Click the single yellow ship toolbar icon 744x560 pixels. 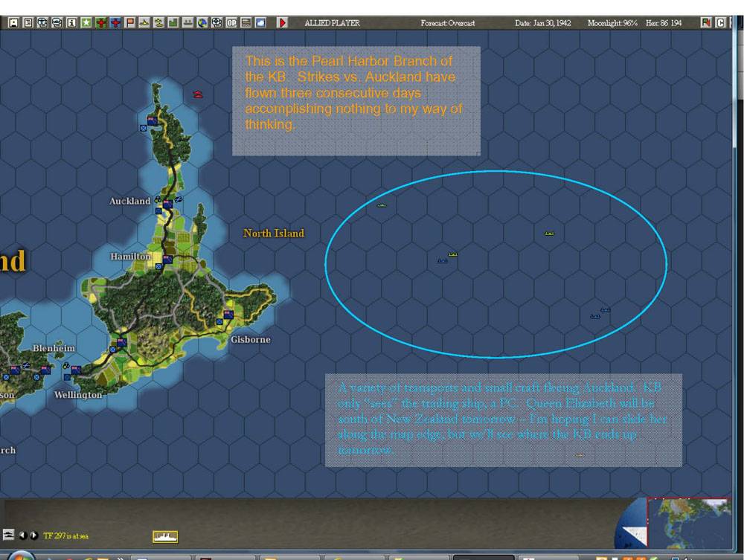(144, 23)
